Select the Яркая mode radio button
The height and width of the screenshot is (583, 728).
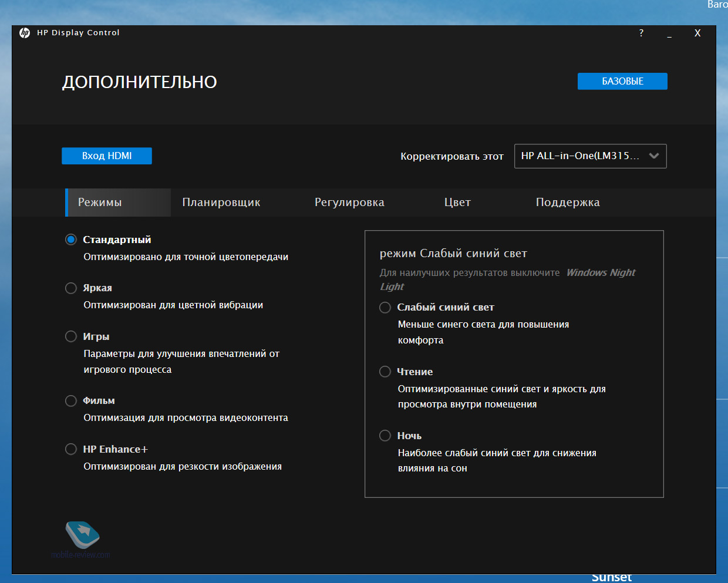(x=71, y=288)
